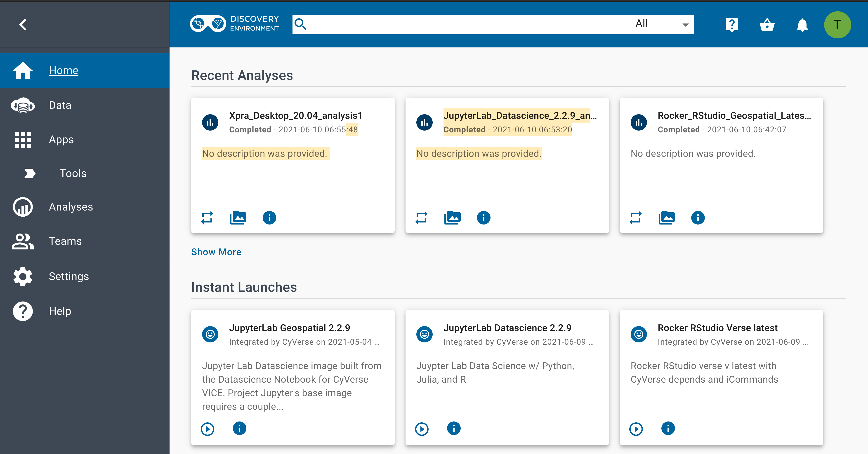Launch JupyterLab Geospatial 2.2.9
Screen dimensions: 868x454
(x=207, y=429)
